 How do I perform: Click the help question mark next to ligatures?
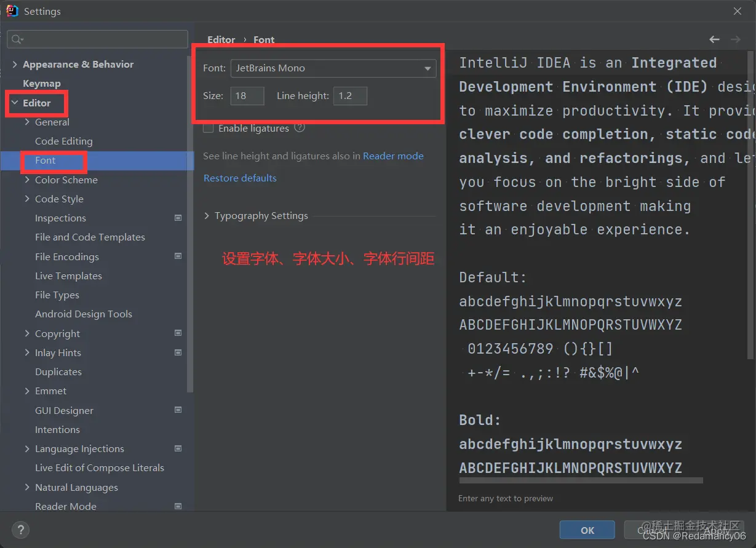300,128
